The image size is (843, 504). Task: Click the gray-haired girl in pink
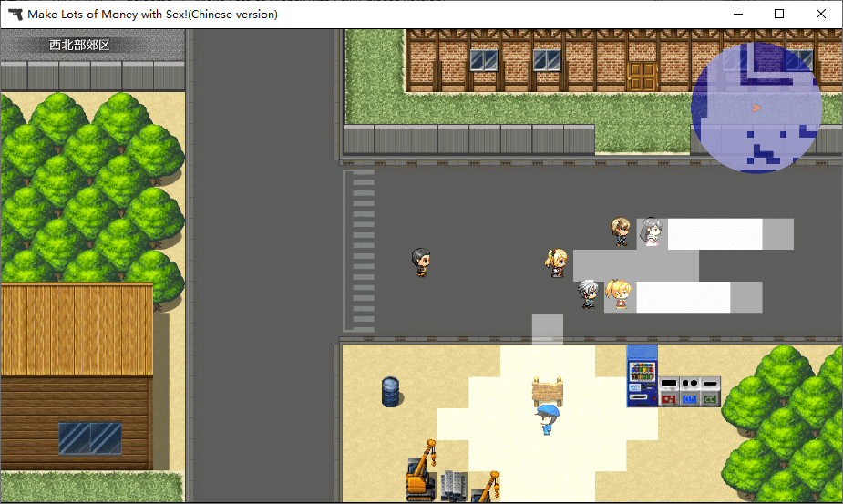pos(651,232)
